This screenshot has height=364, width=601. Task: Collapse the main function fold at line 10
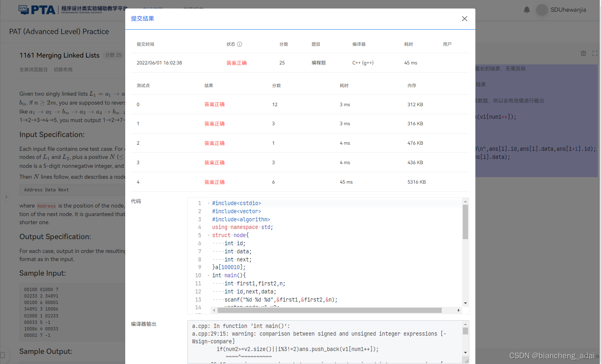pyautogui.click(x=208, y=276)
